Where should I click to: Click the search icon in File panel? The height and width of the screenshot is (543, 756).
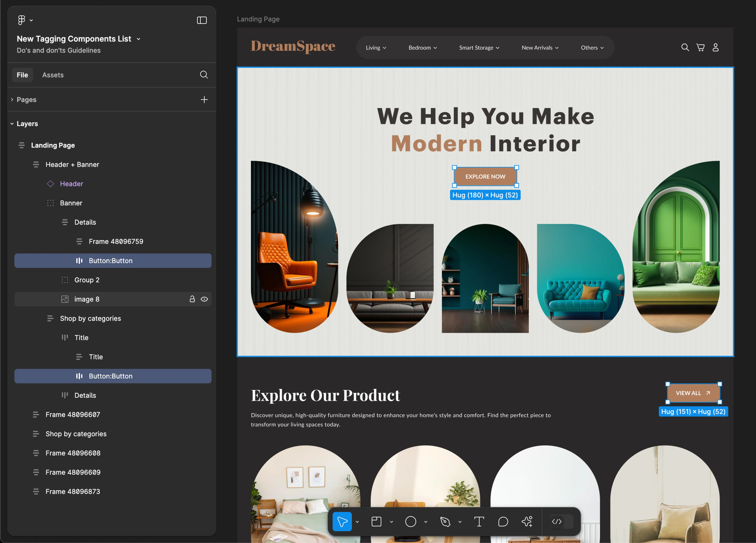coord(204,75)
